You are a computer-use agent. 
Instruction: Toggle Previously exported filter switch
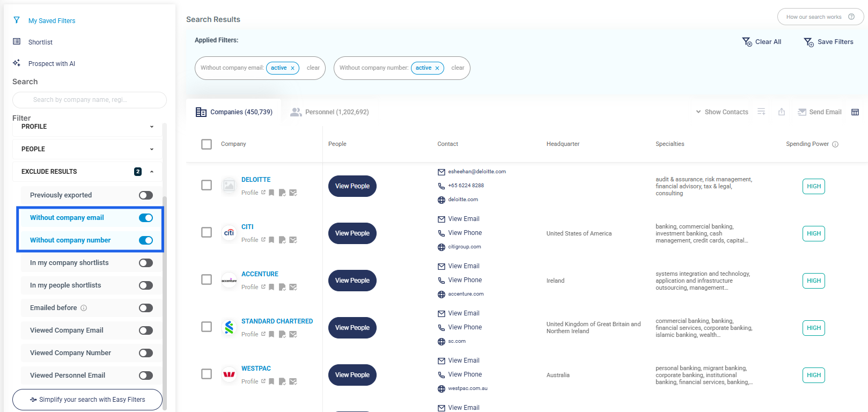click(x=146, y=195)
